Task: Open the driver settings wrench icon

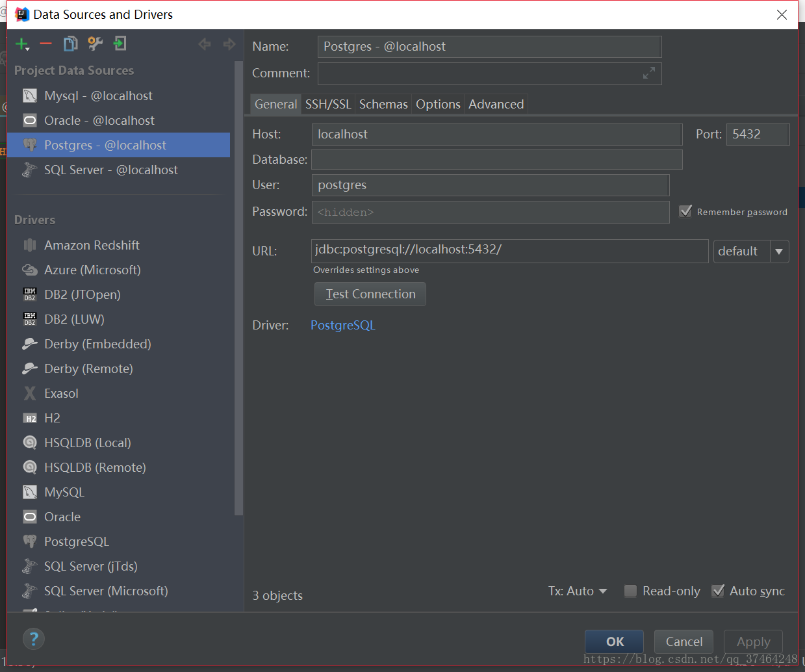Action: [x=96, y=44]
